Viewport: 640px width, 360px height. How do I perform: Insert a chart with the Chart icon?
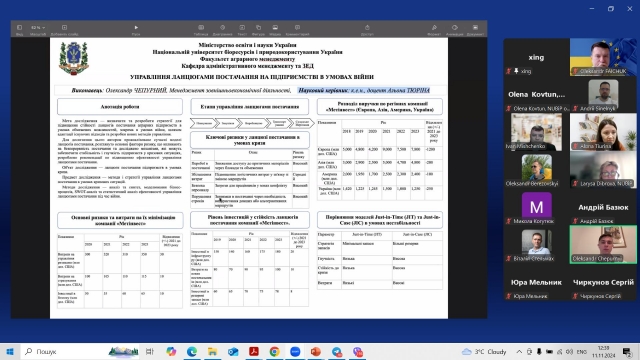[x=222, y=28]
